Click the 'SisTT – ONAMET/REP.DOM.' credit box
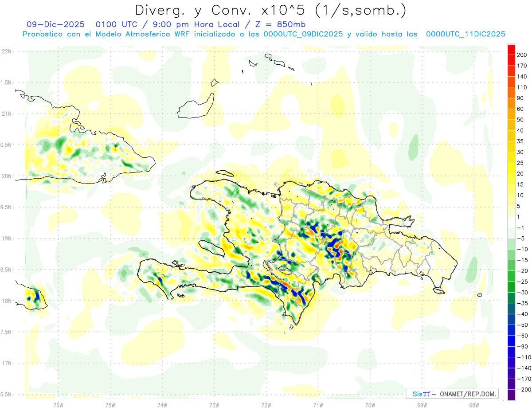The width and height of the screenshot is (532, 411). click(x=452, y=394)
